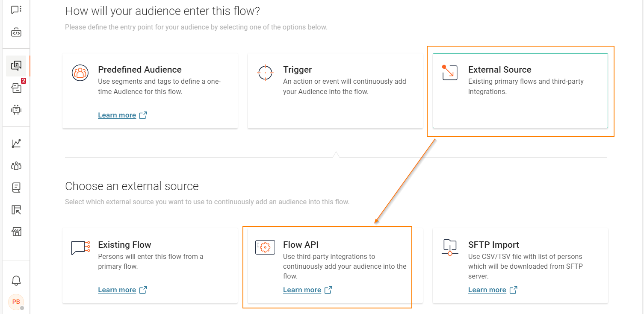Image resolution: width=644 pixels, height=314 pixels.
Task: Click the developer code toolbox icon
Action: 16,32
